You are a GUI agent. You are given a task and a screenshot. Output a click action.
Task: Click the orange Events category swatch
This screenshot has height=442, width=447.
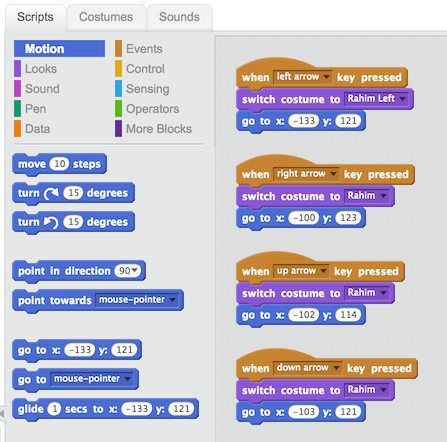(118, 49)
